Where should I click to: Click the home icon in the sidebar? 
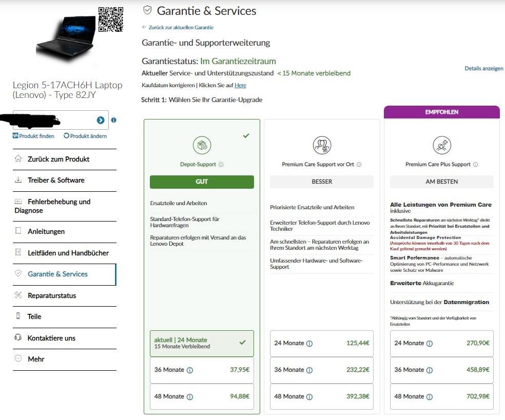tap(18, 158)
